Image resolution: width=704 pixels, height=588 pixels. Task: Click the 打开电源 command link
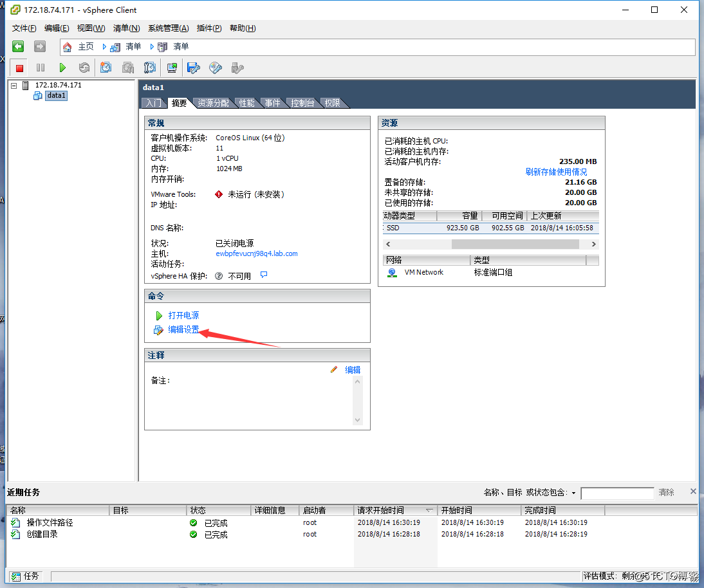click(183, 315)
